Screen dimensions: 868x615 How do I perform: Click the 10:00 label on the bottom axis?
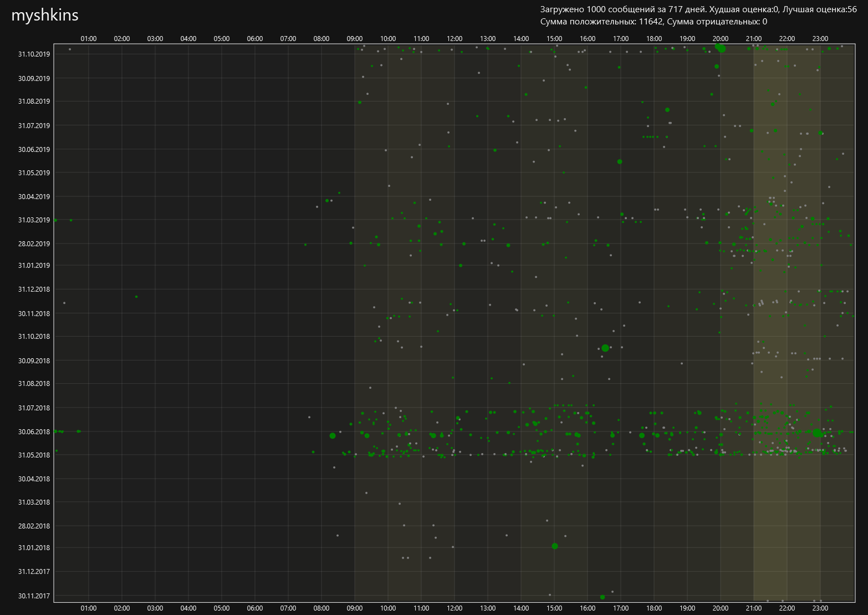point(388,608)
